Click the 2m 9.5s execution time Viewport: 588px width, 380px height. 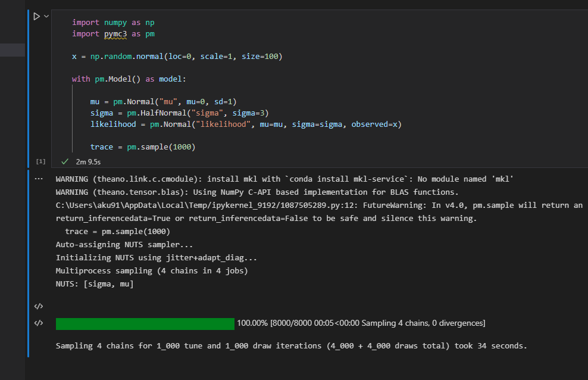(88, 162)
